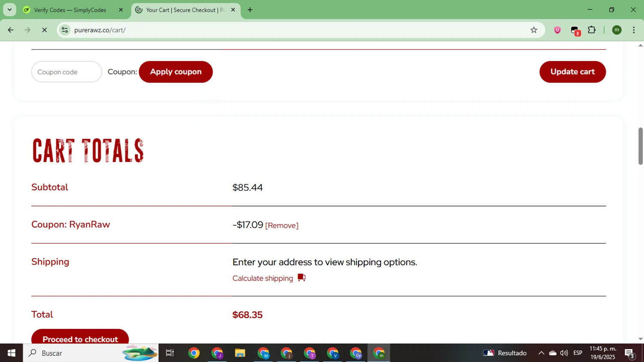
Task: Open the tab search dropdown
Action: pyautogui.click(x=9, y=10)
